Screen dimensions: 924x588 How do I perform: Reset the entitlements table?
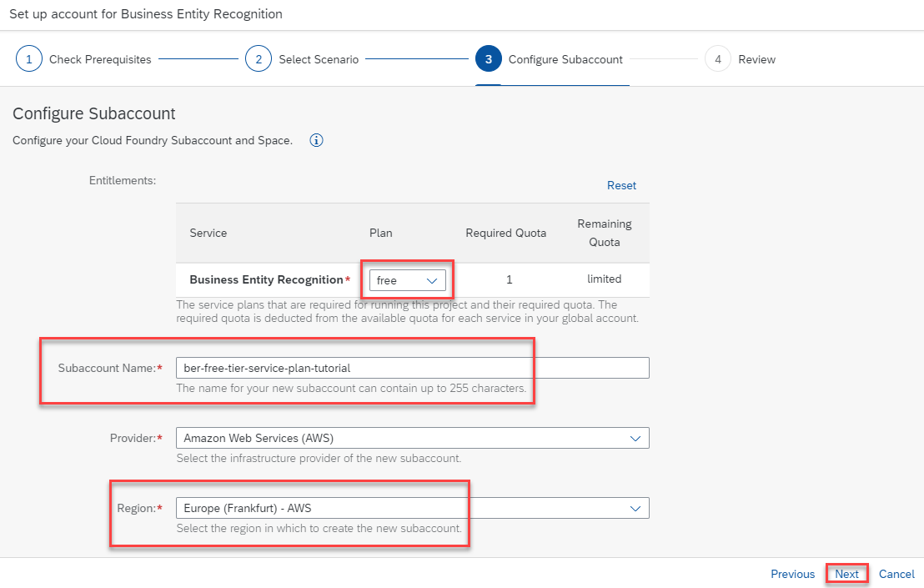point(621,186)
